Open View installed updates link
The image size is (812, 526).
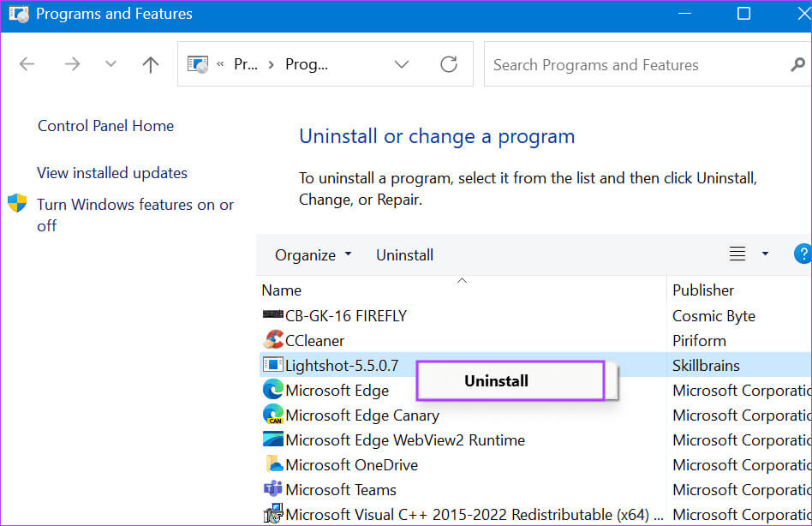click(112, 173)
